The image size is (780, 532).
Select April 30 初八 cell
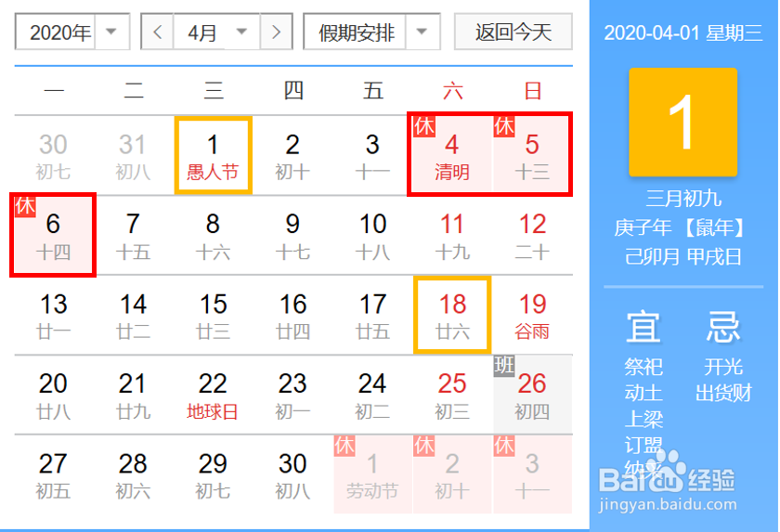click(x=292, y=474)
